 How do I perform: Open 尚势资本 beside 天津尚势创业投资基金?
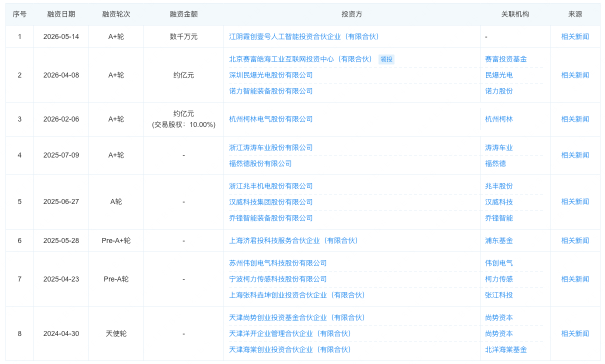pos(499,317)
